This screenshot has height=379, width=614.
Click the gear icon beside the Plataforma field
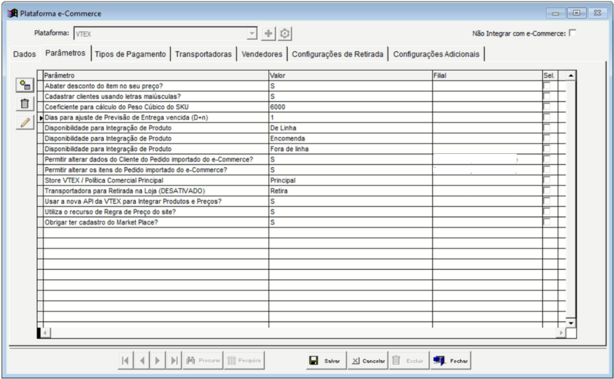pyautogui.click(x=285, y=34)
